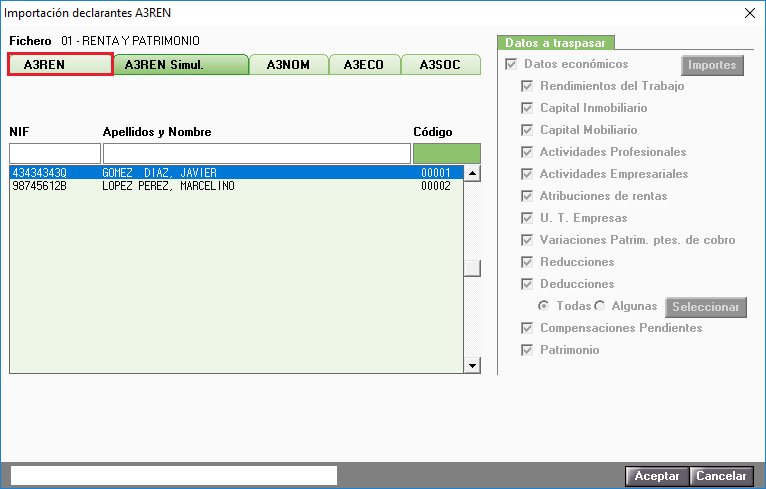
Task: Switch to the A3SOC tab
Action: (x=441, y=64)
